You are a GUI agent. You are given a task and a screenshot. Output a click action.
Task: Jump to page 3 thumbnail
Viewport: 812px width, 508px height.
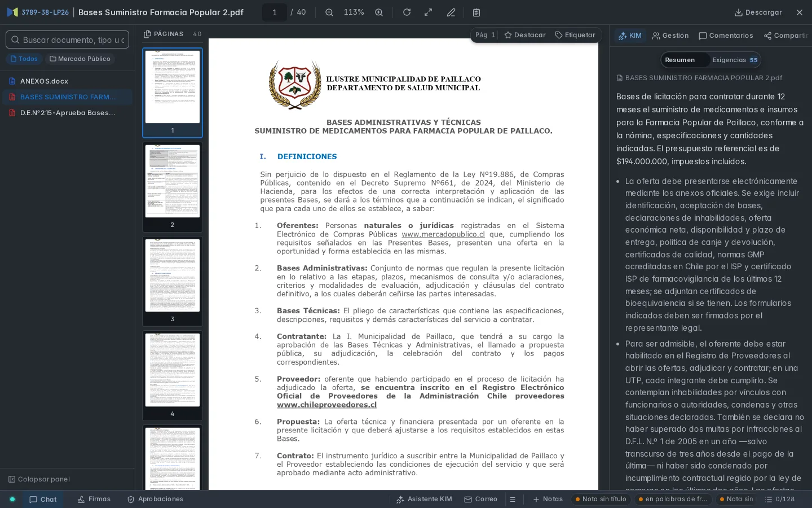coord(173,281)
